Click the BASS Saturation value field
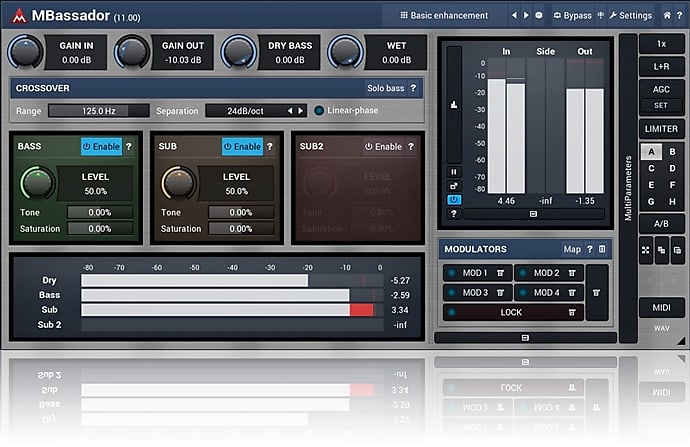 tap(100, 229)
